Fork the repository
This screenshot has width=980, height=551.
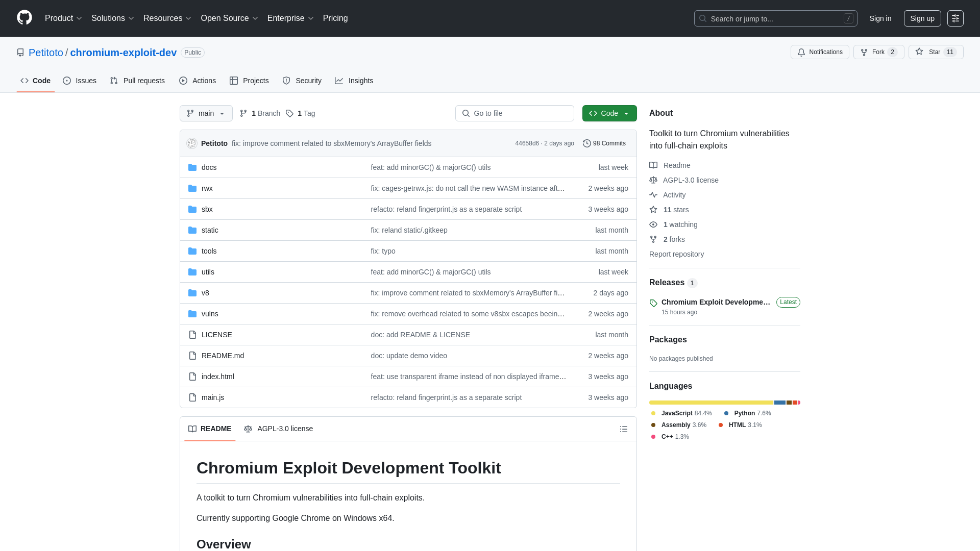coord(878,52)
